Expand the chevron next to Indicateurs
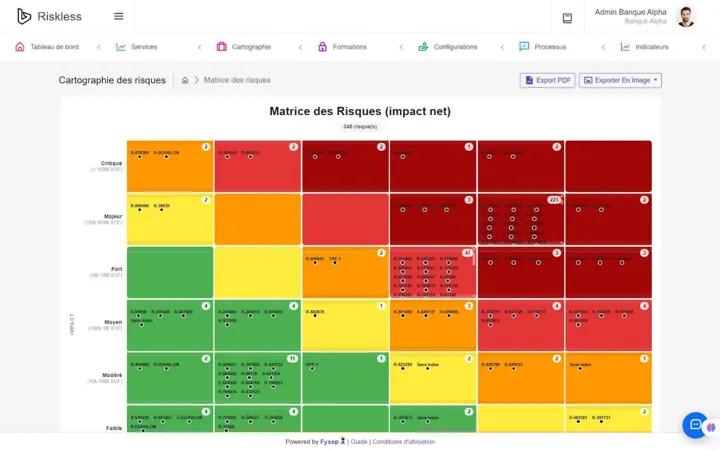 click(704, 47)
